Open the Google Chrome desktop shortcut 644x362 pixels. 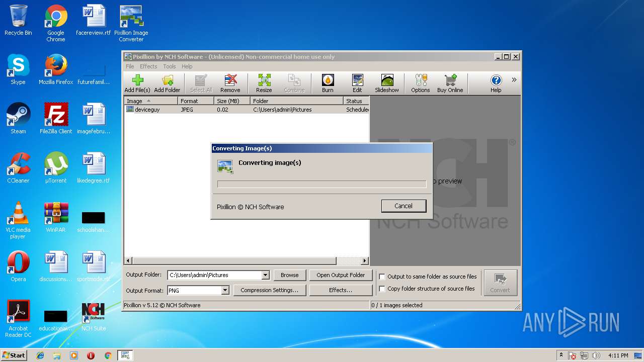56,24
